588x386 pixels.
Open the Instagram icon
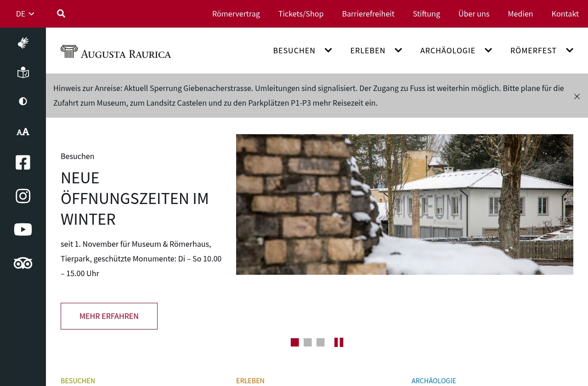click(23, 196)
